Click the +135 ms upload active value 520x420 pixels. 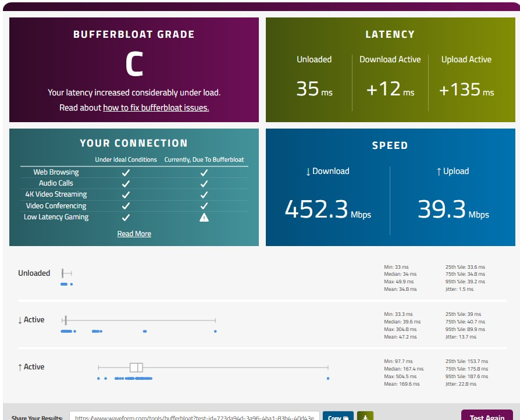(x=466, y=90)
